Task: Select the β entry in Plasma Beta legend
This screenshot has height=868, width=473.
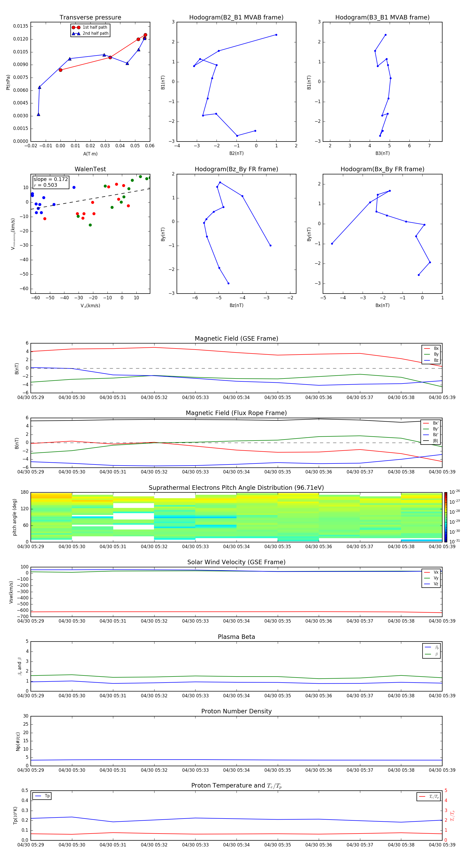Action: pos(431,654)
